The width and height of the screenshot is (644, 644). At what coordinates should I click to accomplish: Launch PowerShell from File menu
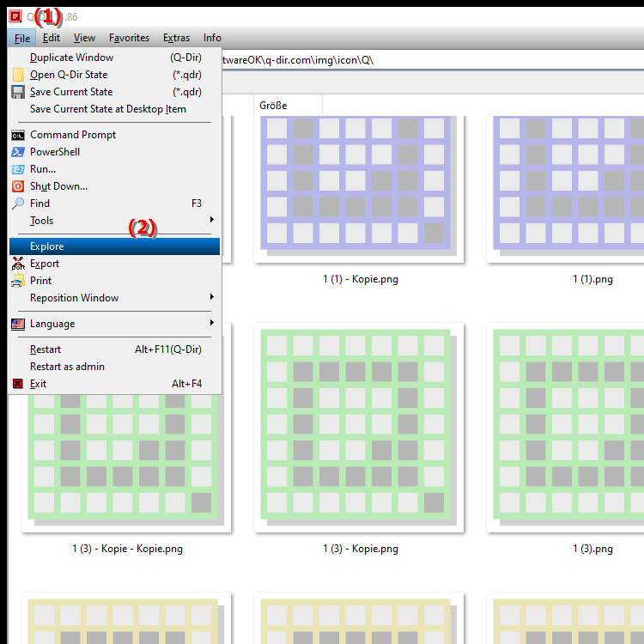[x=114, y=152]
